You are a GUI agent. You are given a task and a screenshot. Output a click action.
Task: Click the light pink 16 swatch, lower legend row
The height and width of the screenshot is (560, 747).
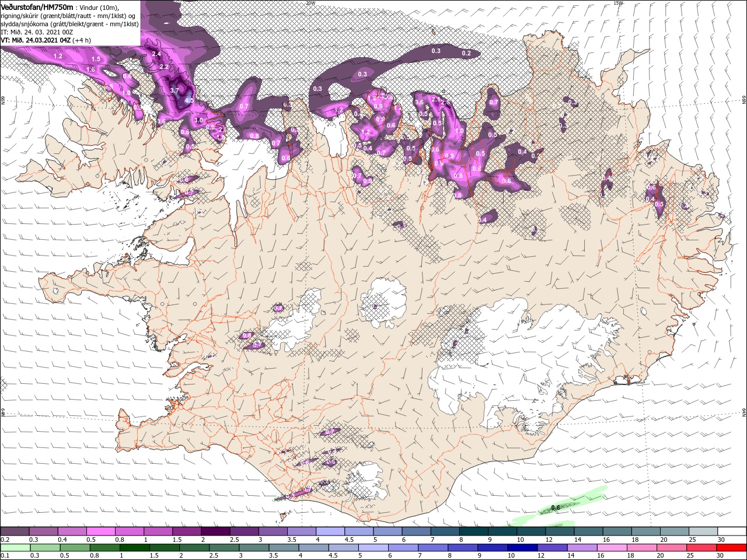[612, 548]
